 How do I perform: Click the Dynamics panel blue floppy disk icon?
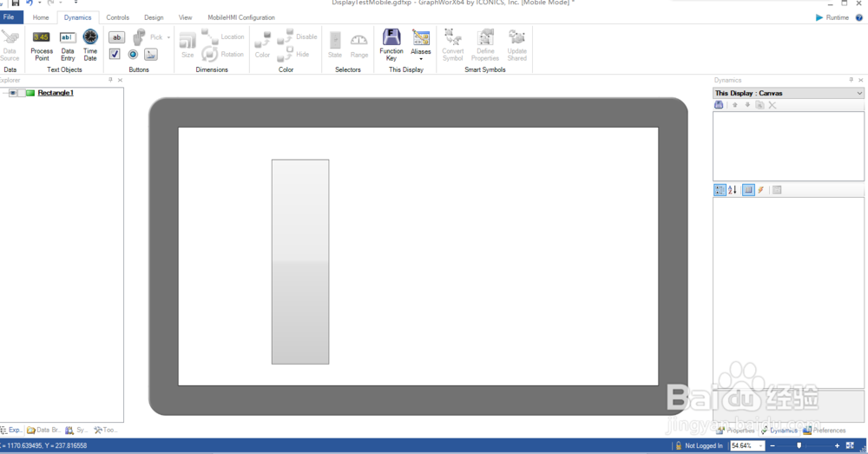719,105
